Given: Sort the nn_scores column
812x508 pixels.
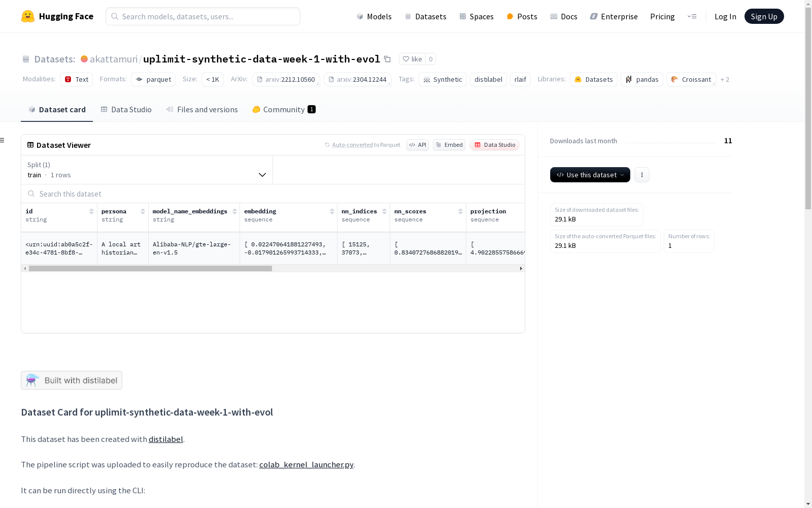Looking at the screenshot, I should (x=460, y=211).
